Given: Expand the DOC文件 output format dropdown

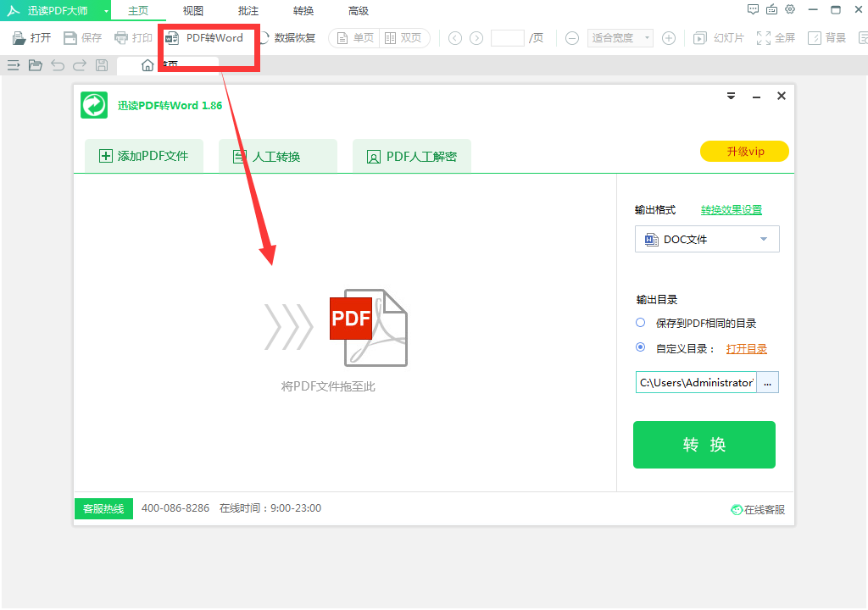Looking at the screenshot, I should 707,239.
